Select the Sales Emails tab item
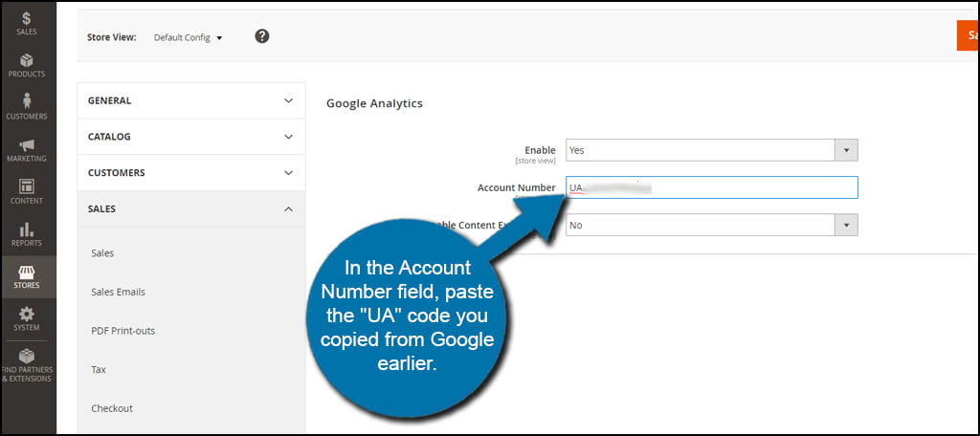 [x=118, y=292]
